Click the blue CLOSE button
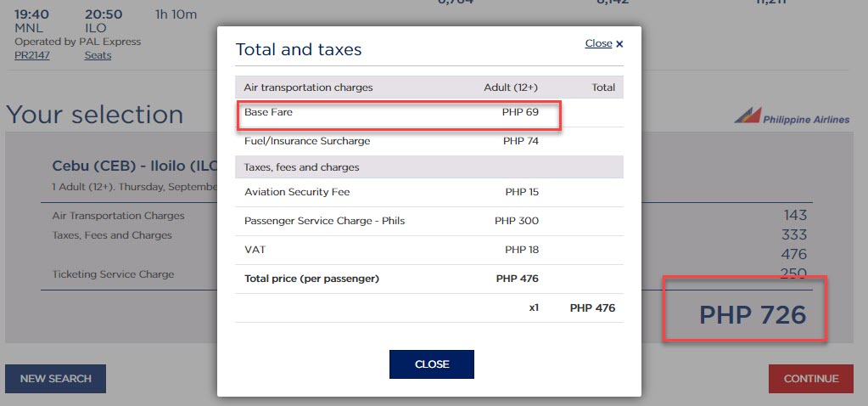 click(432, 364)
